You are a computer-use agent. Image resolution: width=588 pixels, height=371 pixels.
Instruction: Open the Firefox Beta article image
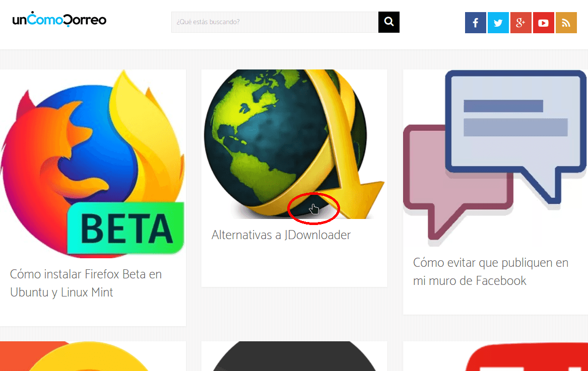point(93,164)
